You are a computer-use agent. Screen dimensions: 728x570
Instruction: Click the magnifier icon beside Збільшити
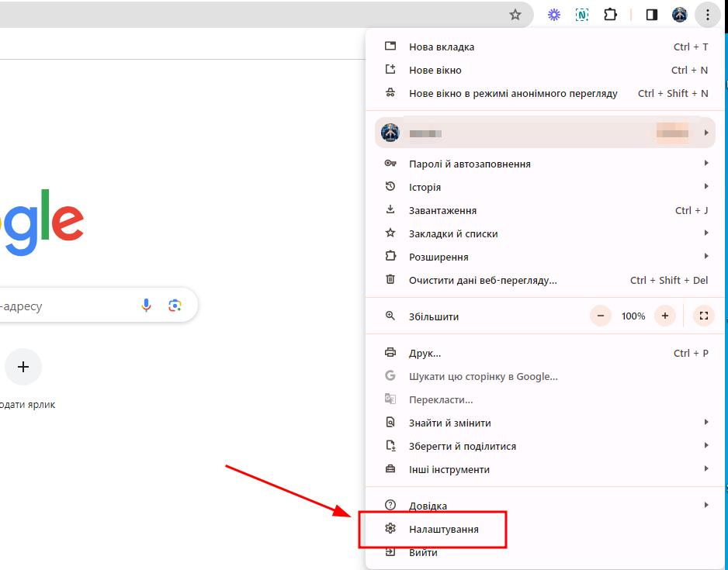click(390, 316)
